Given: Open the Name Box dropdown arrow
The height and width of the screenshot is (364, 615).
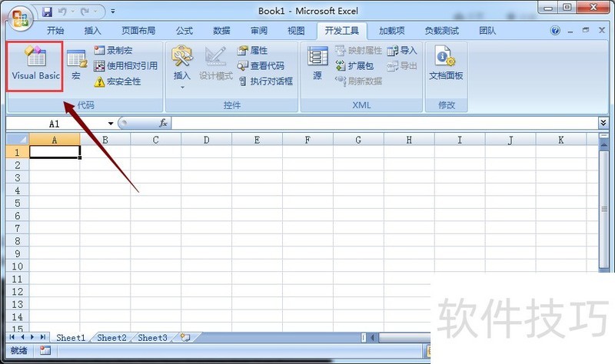Looking at the screenshot, I should point(111,124).
